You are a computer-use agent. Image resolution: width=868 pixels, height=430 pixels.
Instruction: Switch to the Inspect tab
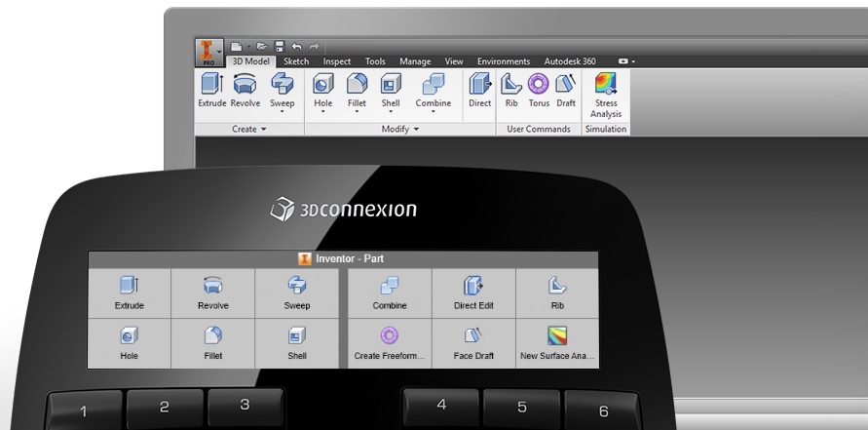tap(337, 61)
